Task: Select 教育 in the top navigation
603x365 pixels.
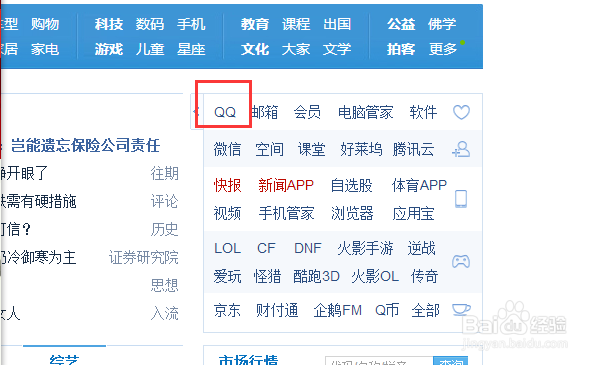Action: [255, 24]
